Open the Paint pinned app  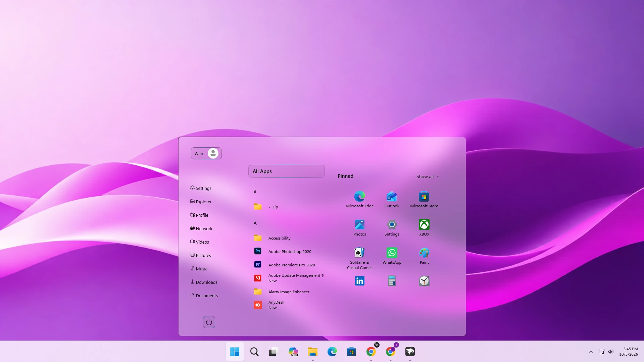(x=424, y=256)
